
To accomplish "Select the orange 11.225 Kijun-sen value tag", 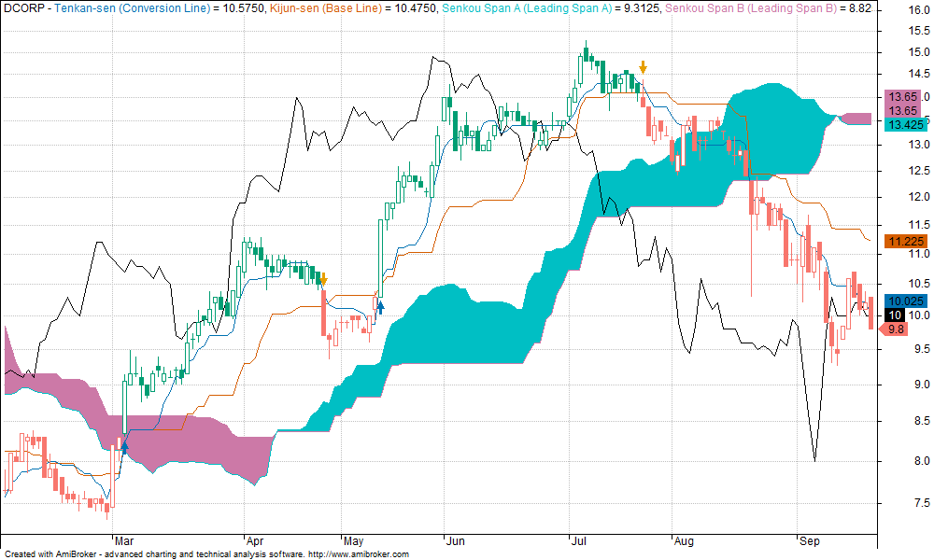I will click(x=902, y=241).
